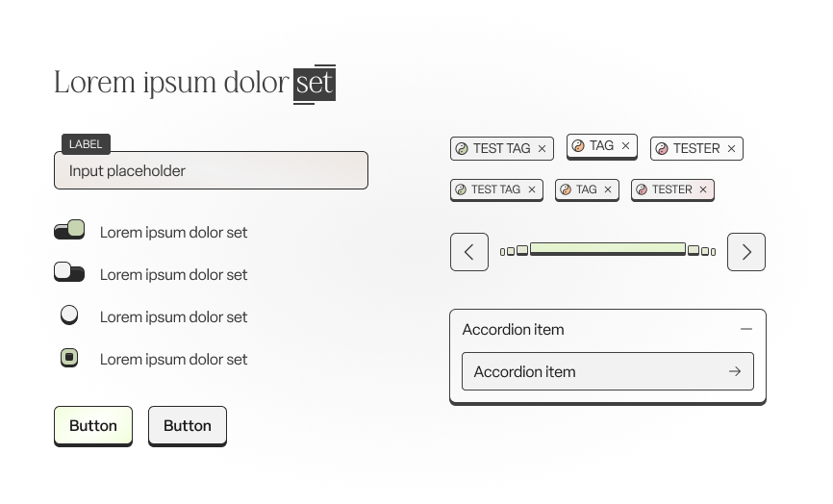Go to next with right chevron button

click(x=746, y=252)
